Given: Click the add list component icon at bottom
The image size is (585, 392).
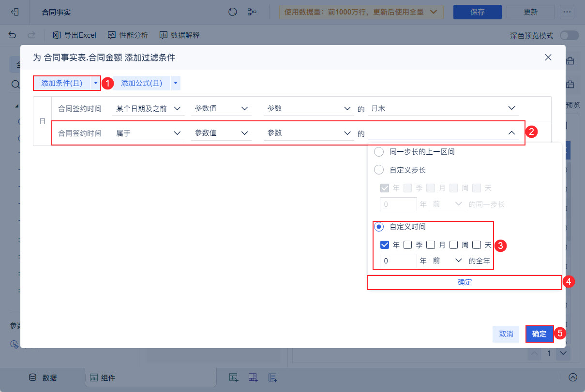Looking at the screenshot, I should pos(272,377).
